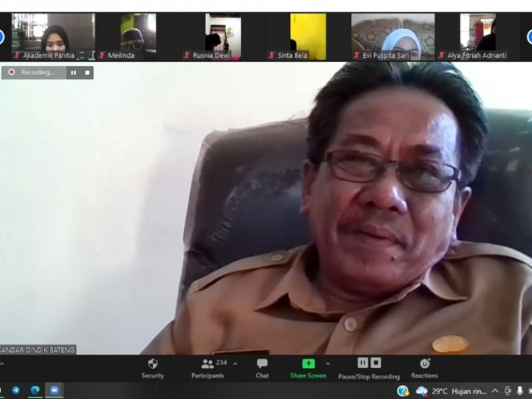Click the help question-mark tray icon
Image resolution: width=532 pixels, height=399 pixels.
[x=403, y=391]
